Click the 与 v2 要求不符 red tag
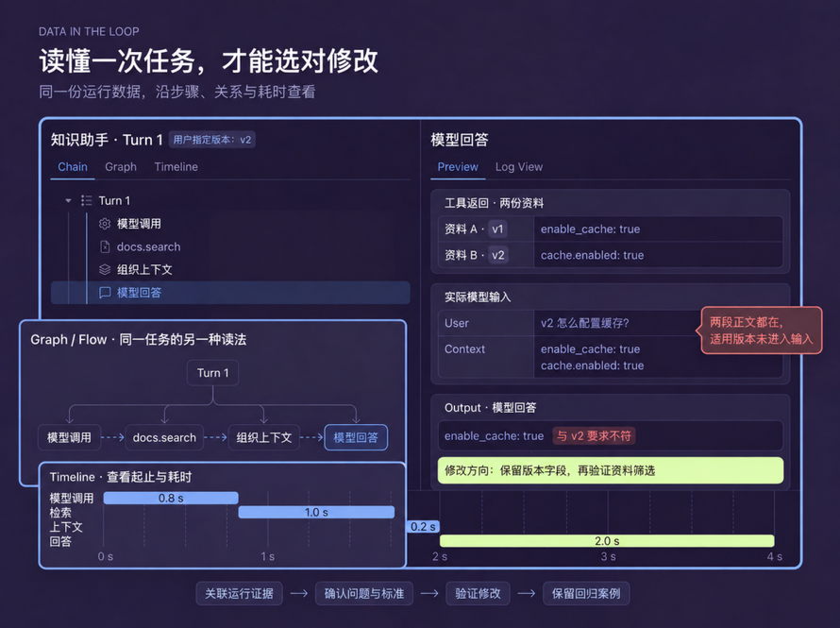The width and height of the screenshot is (840, 628). (594, 435)
